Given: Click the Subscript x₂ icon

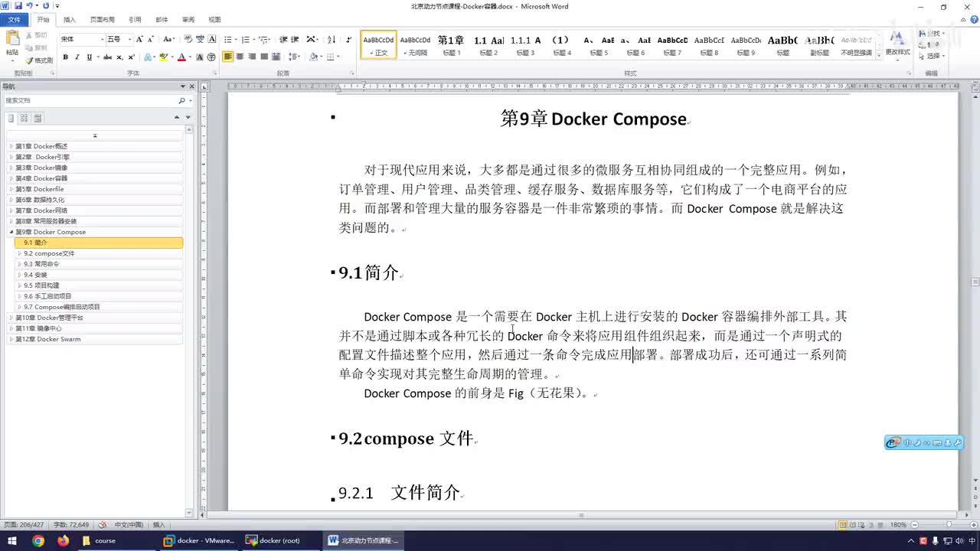Looking at the screenshot, I should click(119, 57).
